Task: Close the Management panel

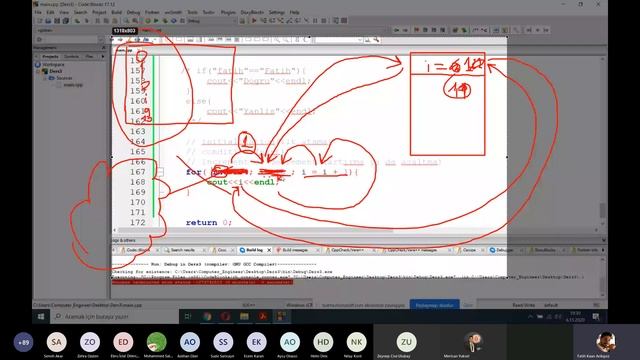Action: click(103, 48)
